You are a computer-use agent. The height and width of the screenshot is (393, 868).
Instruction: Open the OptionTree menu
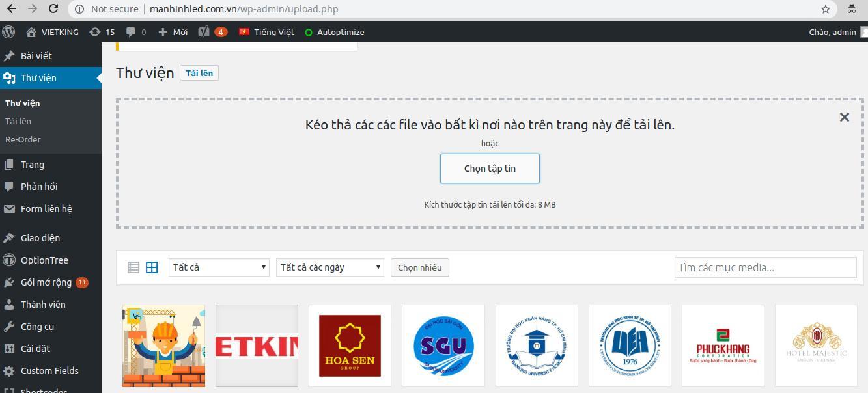coord(51,260)
